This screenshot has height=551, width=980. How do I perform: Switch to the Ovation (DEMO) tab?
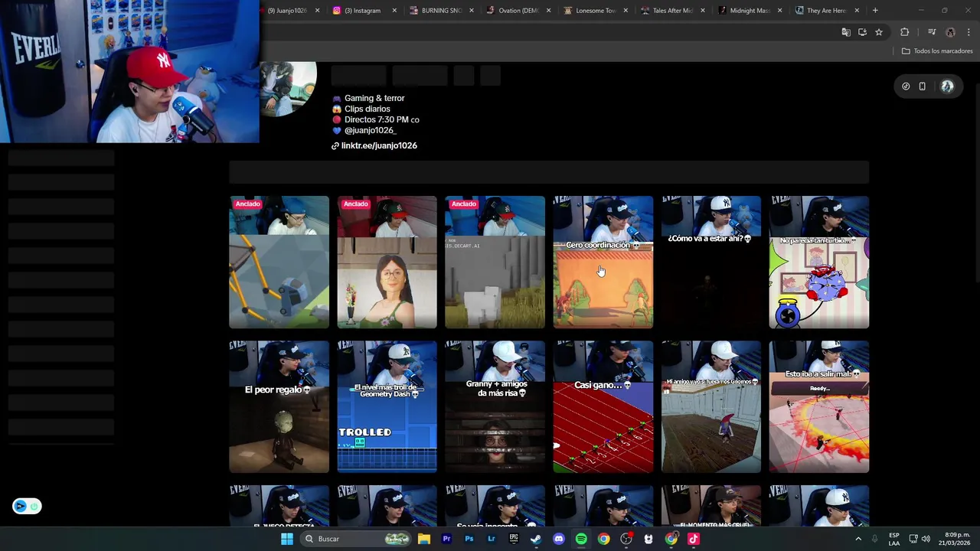coord(518,11)
